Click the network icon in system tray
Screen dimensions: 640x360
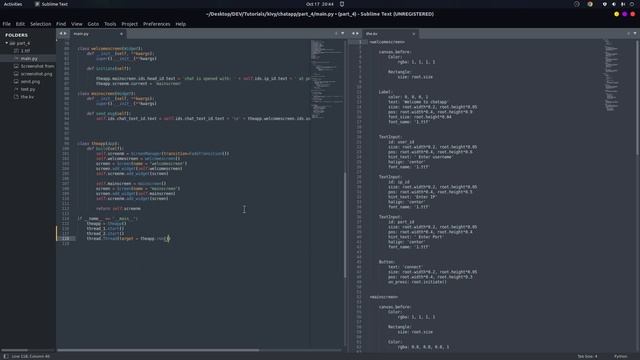coord(604,4)
